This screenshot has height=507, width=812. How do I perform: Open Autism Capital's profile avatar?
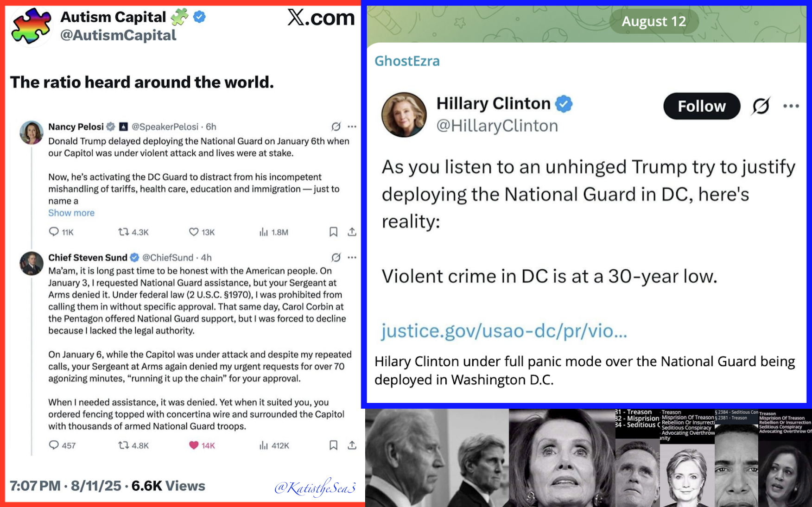(32, 26)
